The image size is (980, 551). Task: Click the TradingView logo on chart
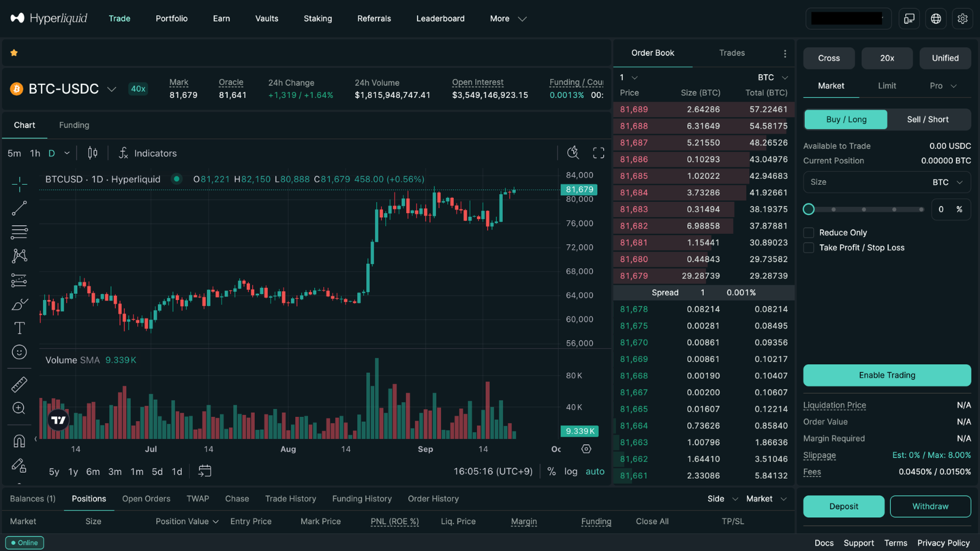coord(58,420)
